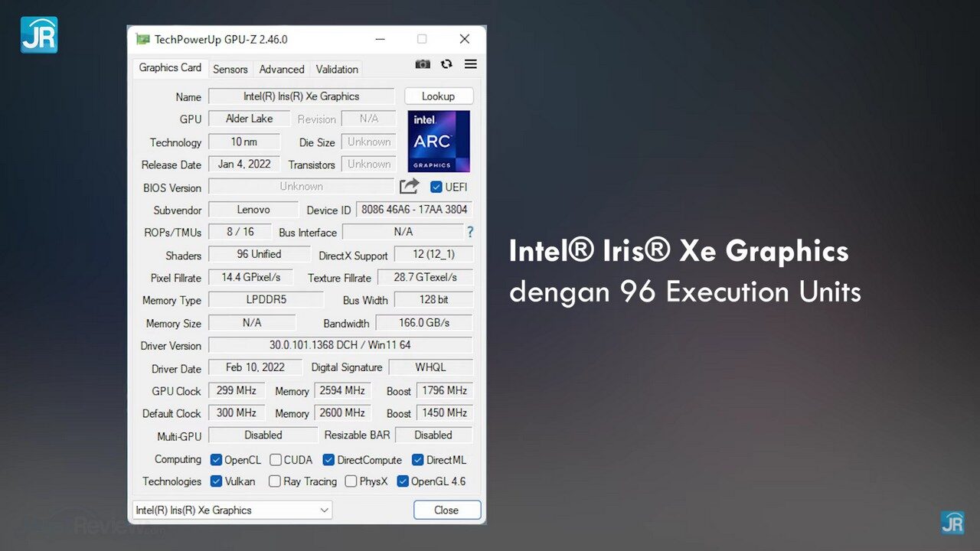
Task: Click the Bus Interface question mark
Action: [x=470, y=232]
